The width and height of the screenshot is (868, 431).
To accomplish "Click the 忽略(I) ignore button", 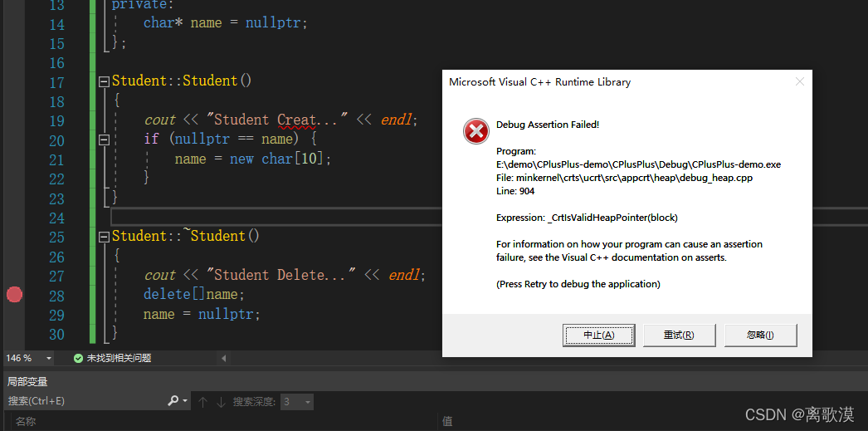I will coord(761,335).
